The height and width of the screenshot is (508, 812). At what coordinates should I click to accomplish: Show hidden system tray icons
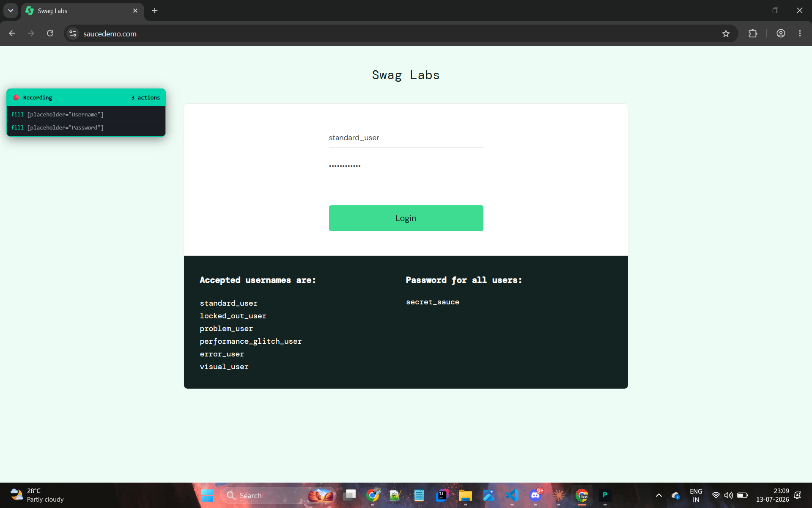click(659, 495)
